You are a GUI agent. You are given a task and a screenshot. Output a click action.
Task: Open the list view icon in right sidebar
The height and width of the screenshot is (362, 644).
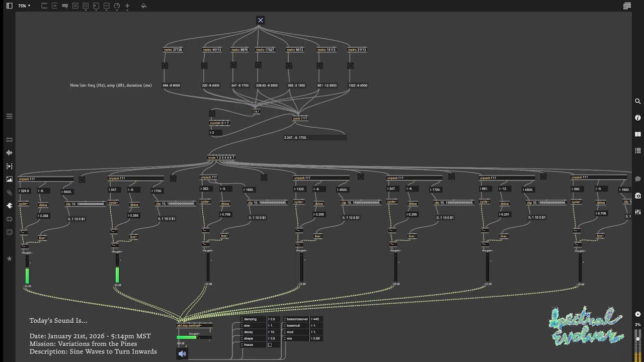(x=638, y=150)
